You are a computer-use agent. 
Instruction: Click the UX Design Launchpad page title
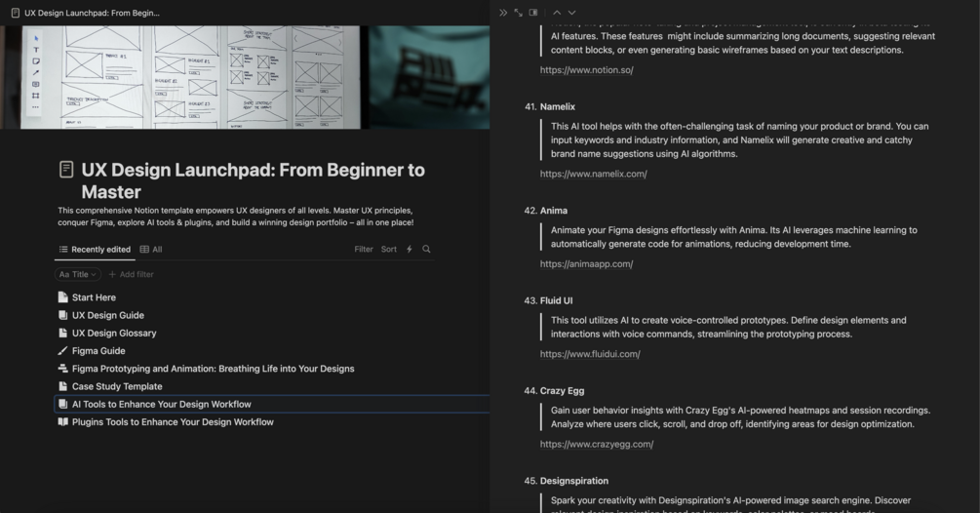click(254, 180)
